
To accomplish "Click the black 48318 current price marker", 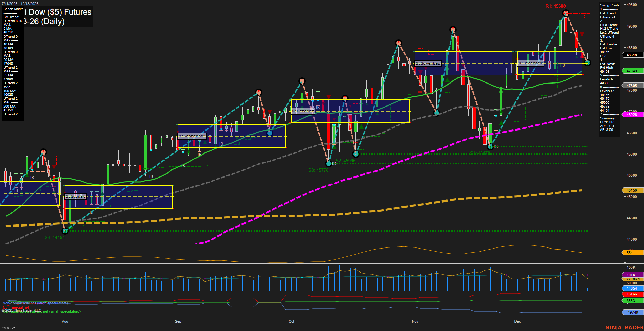I will pyautogui.click(x=632, y=55).
